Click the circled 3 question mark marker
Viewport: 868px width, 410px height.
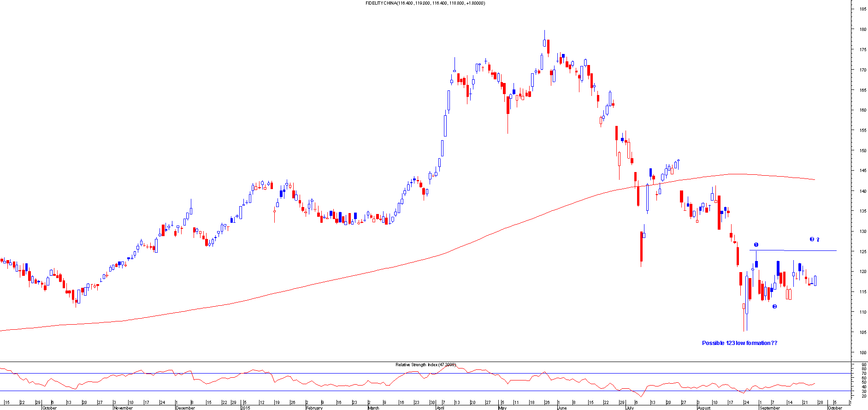pyautogui.click(x=814, y=239)
